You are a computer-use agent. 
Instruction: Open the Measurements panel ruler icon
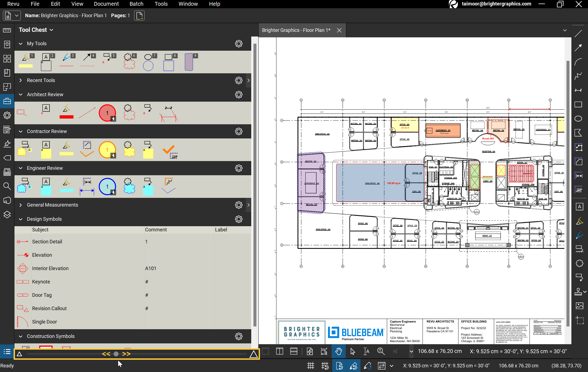[7, 30]
